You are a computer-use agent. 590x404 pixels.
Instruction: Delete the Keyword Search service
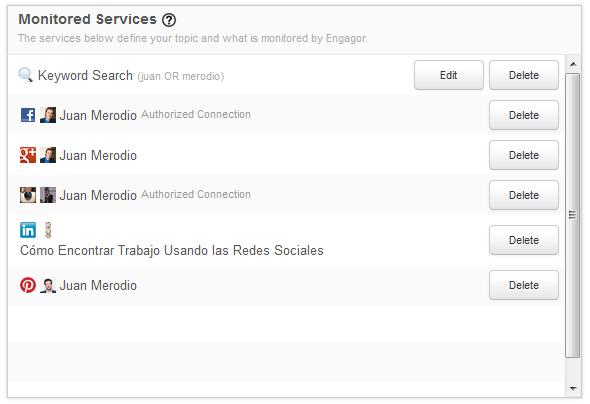click(x=524, y=75)
